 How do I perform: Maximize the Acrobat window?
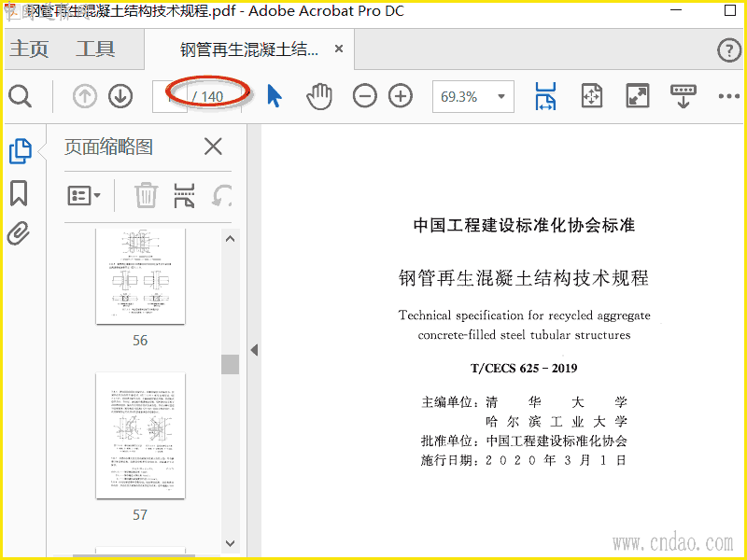point(730,10)
